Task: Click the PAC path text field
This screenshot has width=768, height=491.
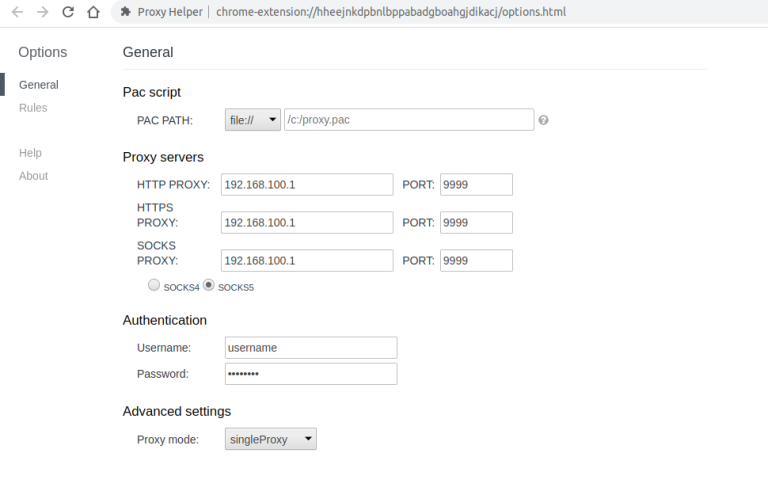Action: click(x=409, y=120)
